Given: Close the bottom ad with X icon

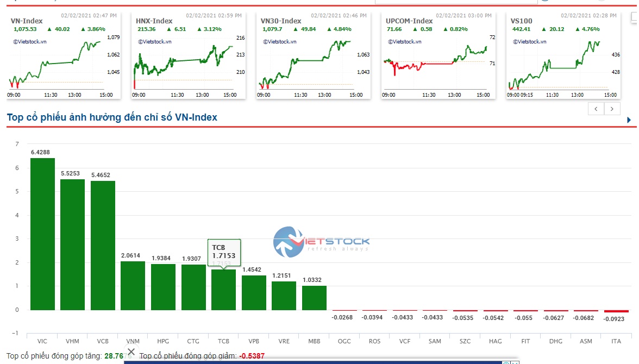Looking at the screenshot, I should point(131,352).
